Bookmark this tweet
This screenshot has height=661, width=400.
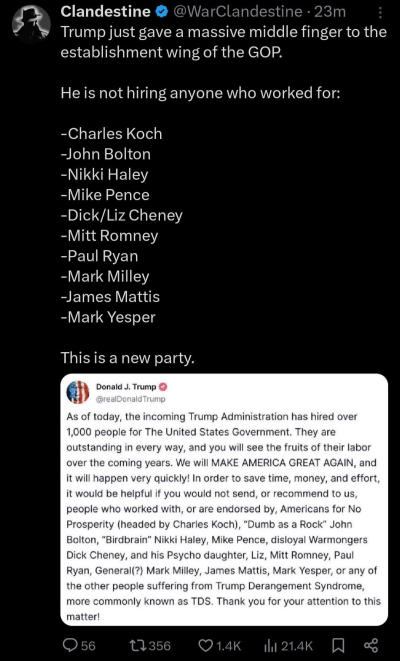point(340,645)
